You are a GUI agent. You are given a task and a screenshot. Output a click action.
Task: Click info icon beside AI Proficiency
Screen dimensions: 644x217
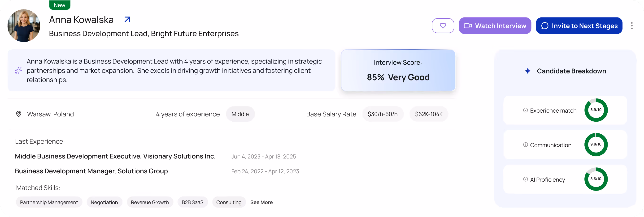click(525, 179)
